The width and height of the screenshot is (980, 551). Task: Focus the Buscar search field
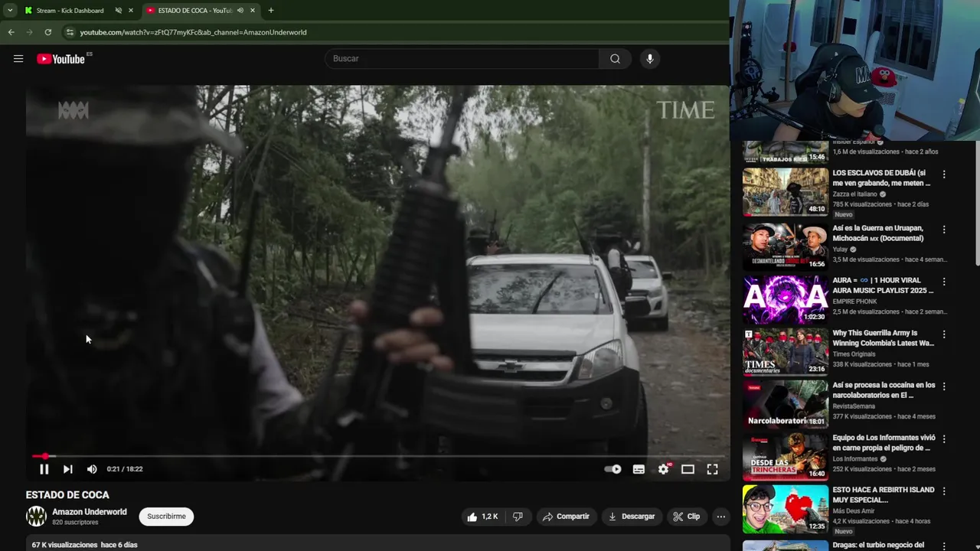pos(462,59)
